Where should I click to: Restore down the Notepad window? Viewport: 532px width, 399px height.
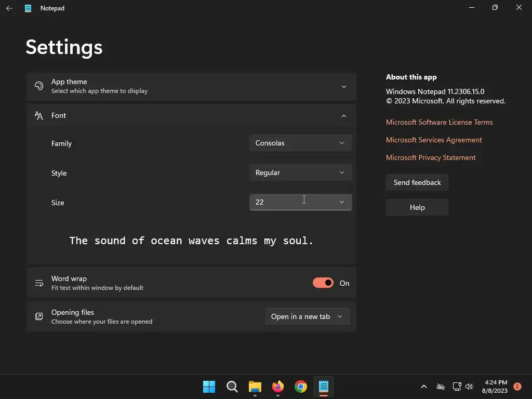coord(495,7)
